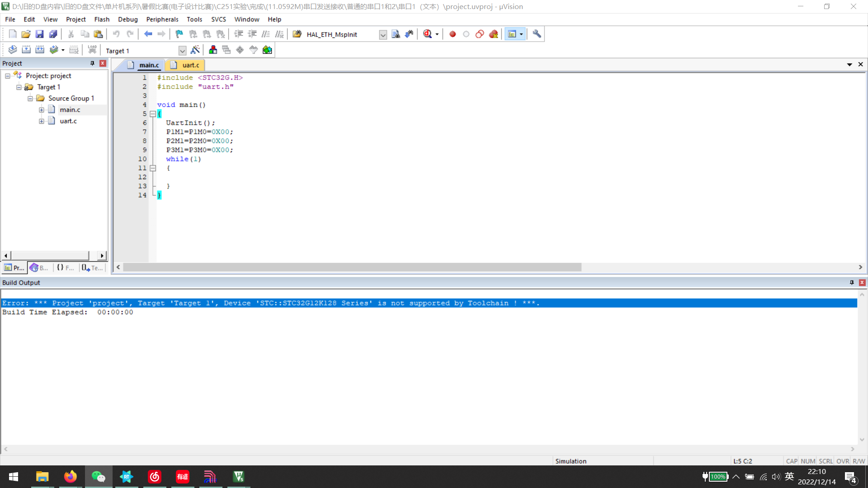
Task: Open the debug dropdown arrow
Action: [437, 34]
